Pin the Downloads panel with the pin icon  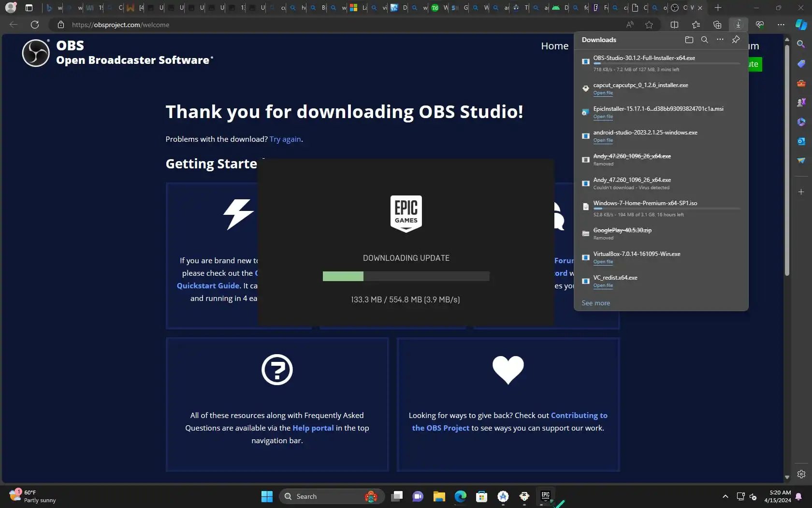click(736, 40)
